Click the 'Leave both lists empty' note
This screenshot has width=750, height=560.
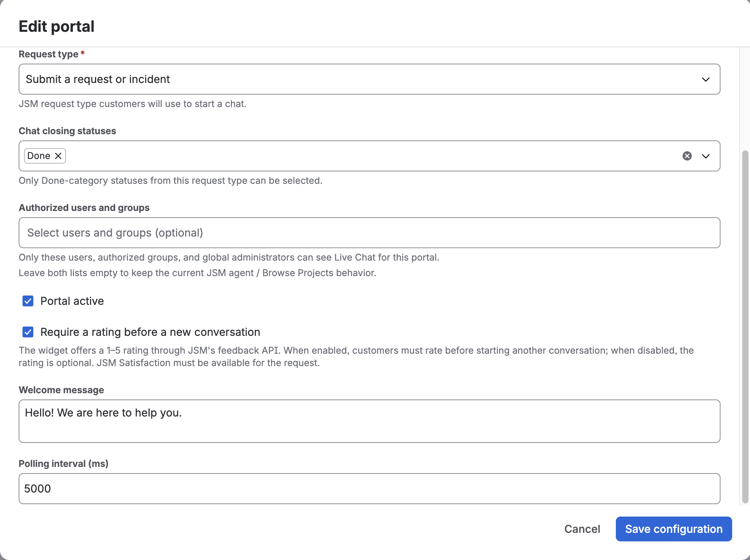197,273
